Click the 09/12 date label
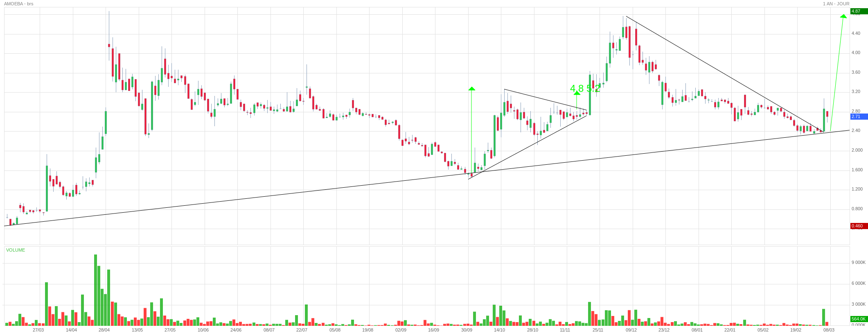 (x=631, y=330)
